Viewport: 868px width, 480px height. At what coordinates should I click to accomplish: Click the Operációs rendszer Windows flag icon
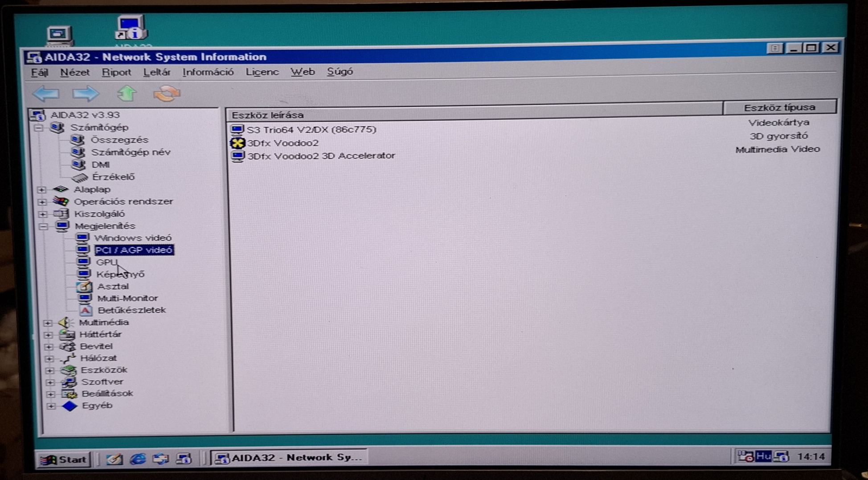point(61,201)
